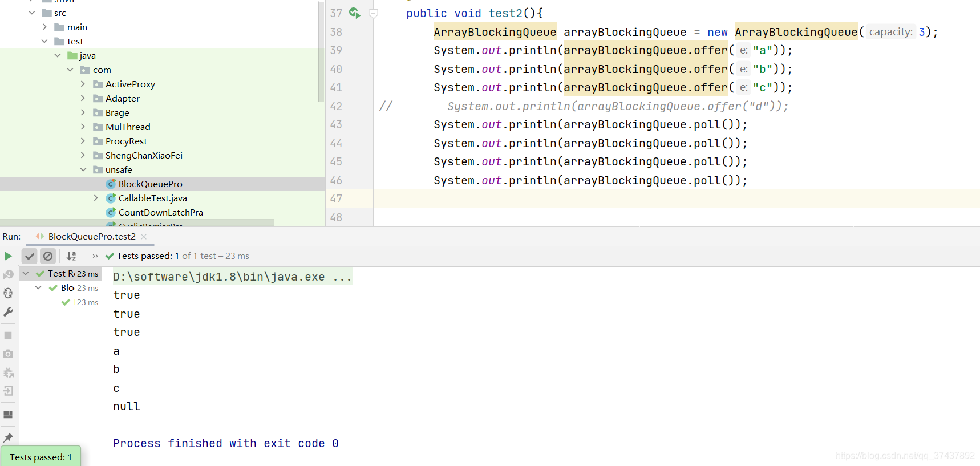Click the project tree horizontal scrollbar
980x466 pixels.
click(137, 222)
